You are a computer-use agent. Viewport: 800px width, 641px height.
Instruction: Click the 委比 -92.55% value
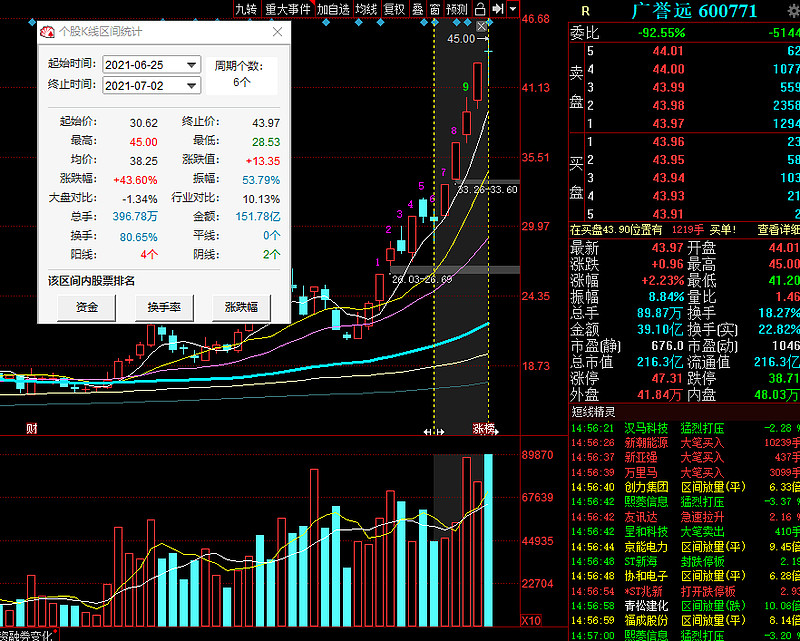click(661, 33)
